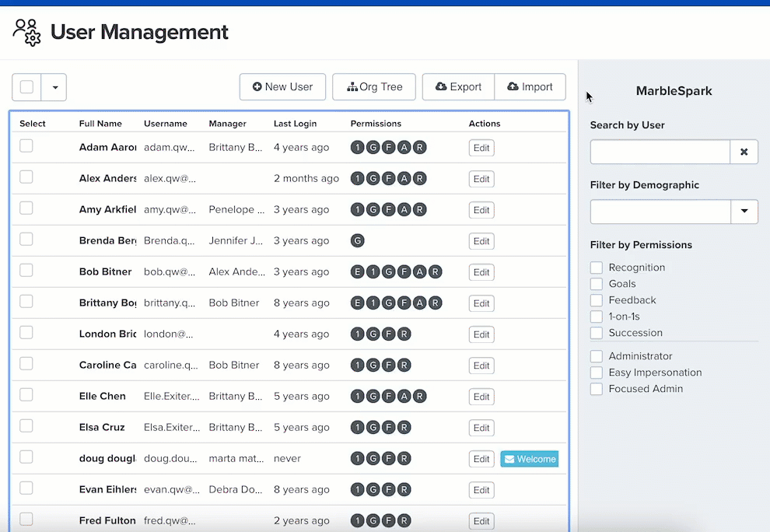
Task: Enable the Recognition permission filter
Action: pos(596,268)
